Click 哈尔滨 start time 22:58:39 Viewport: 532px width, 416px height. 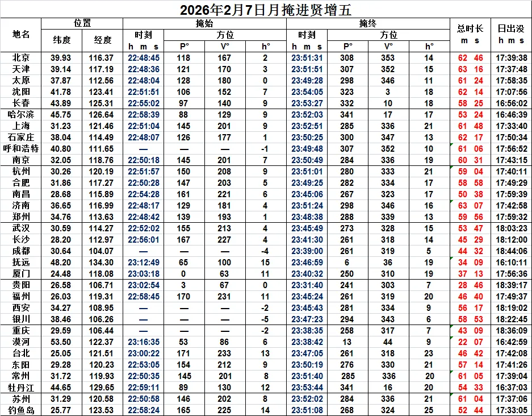144,114
